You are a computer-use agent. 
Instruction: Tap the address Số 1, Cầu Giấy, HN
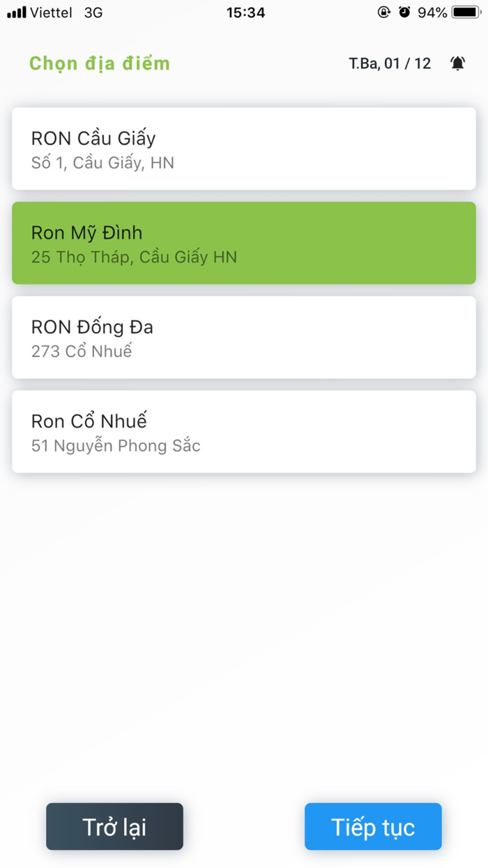tap(103, 163)
